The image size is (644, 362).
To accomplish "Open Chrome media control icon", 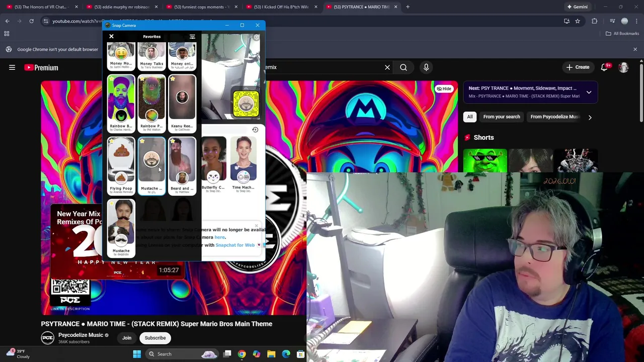I will (612, 21).
